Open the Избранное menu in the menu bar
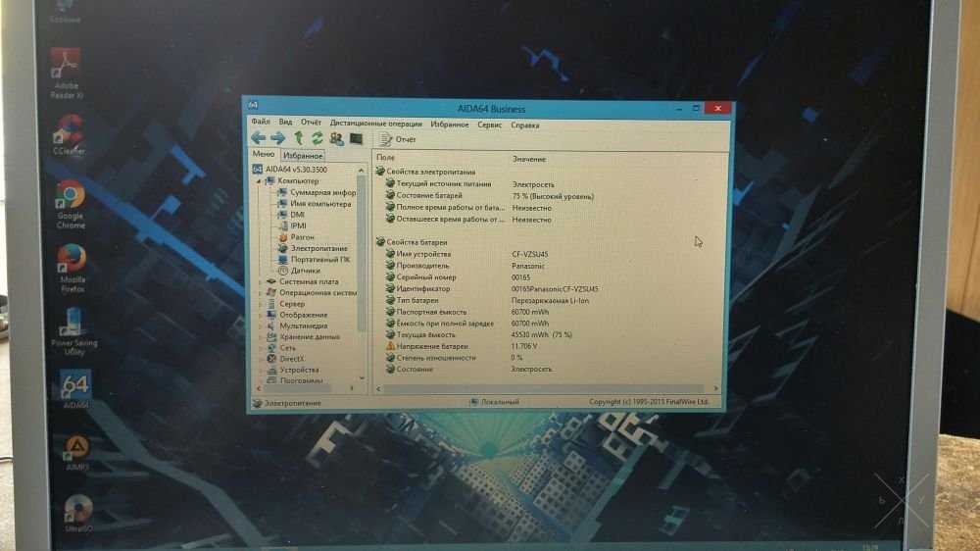 (x=450, y=125)
